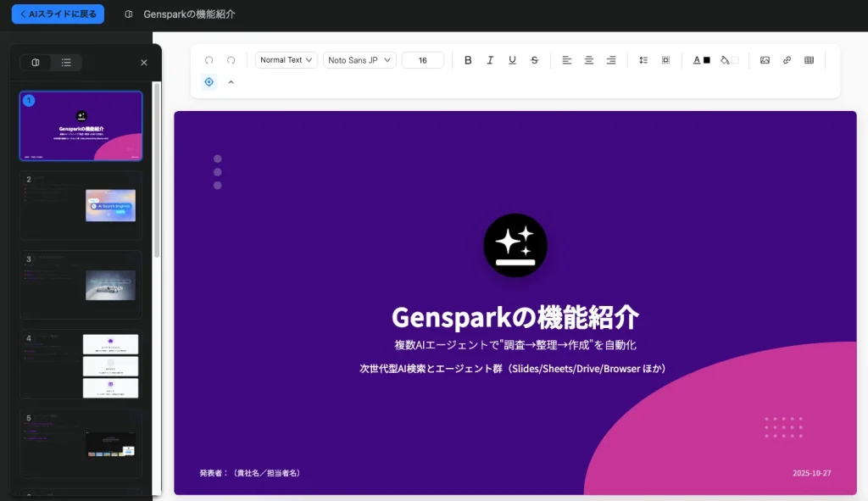This screenshot has width=868, height=501.
Task: Toggle right text alignment
Action: point(610,59)
